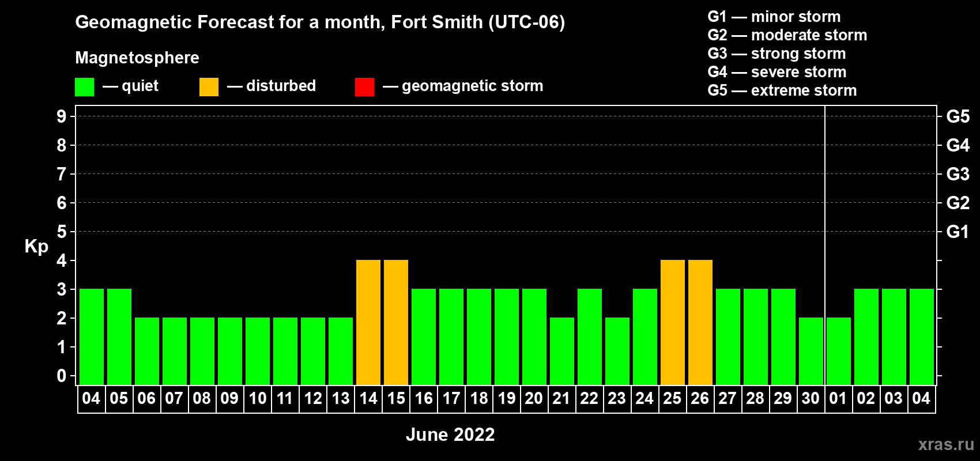Click the G5 label on the right axis

click(x=958, y=116)
